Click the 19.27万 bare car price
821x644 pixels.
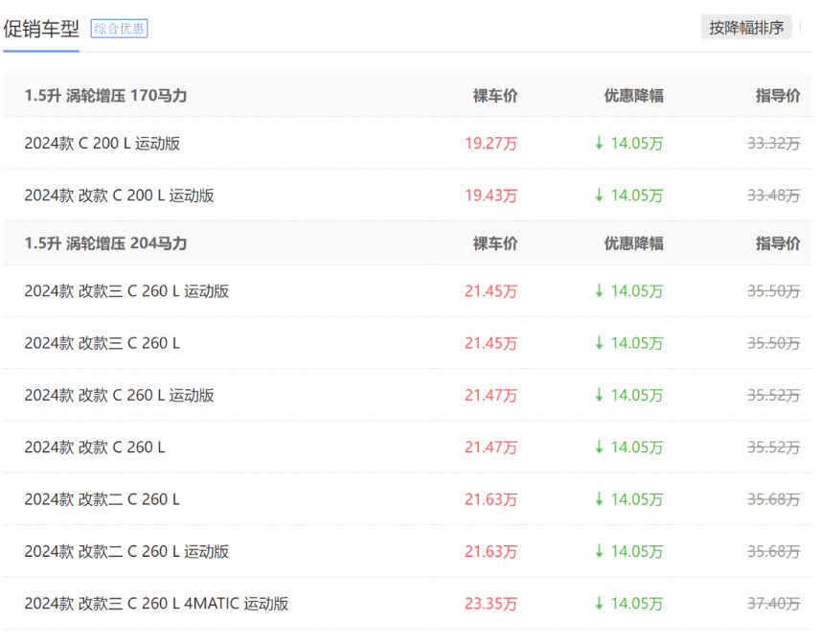pyautogui.click(x=490, y=144)
